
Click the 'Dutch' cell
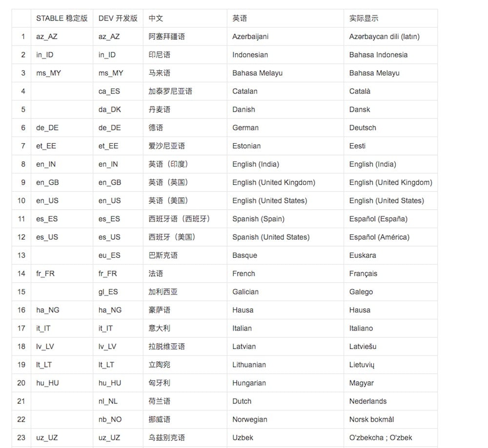(285, 401)
